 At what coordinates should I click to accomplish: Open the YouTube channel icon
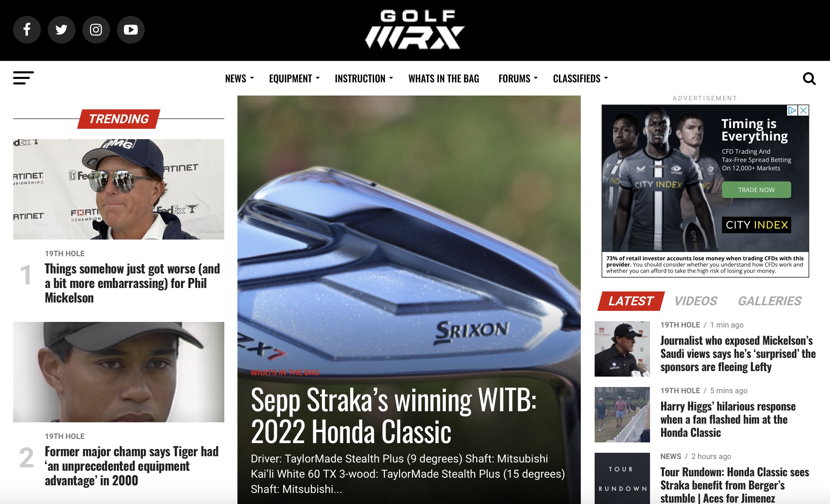(131, 30)
